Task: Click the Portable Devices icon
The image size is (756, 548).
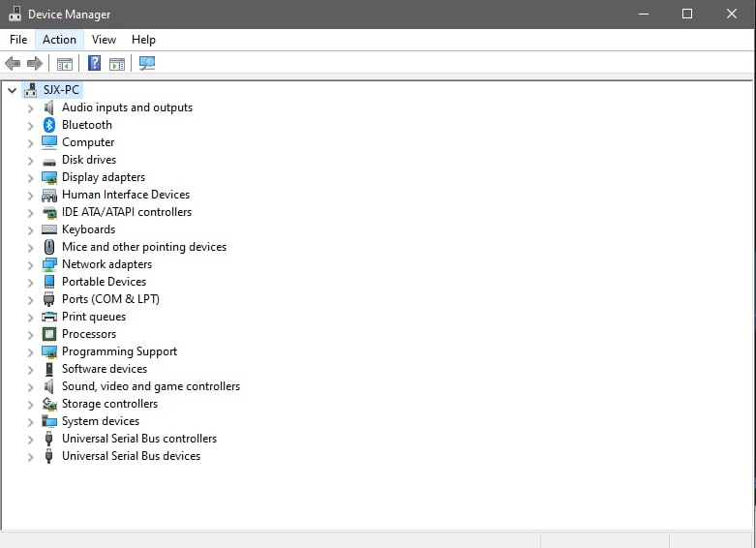Action: pos(49,282)
